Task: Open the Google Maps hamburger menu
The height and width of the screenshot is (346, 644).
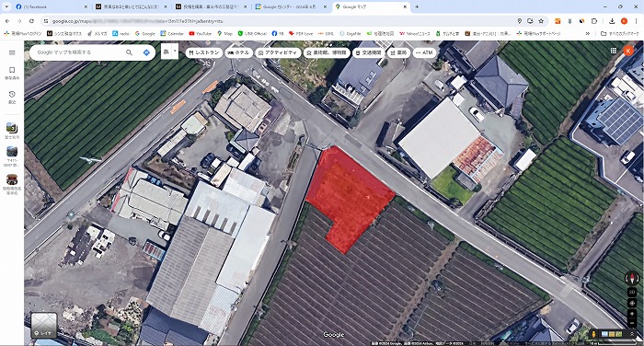Action: [12, 52]
